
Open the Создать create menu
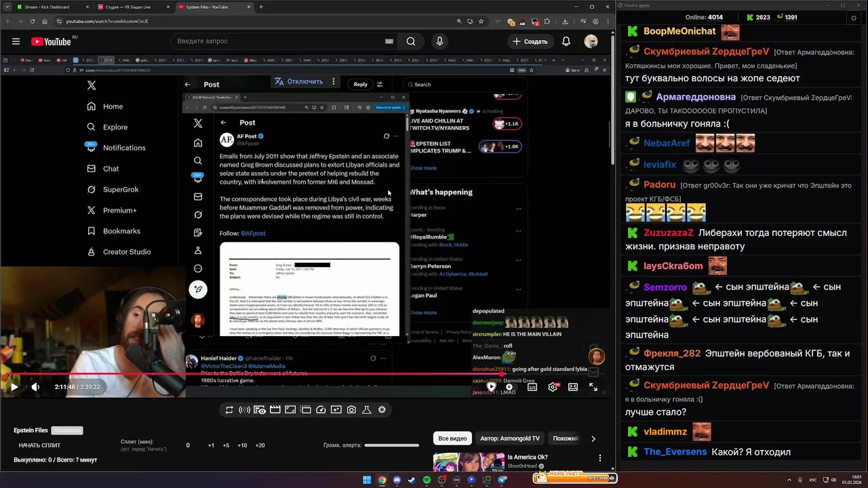(530, 41)
